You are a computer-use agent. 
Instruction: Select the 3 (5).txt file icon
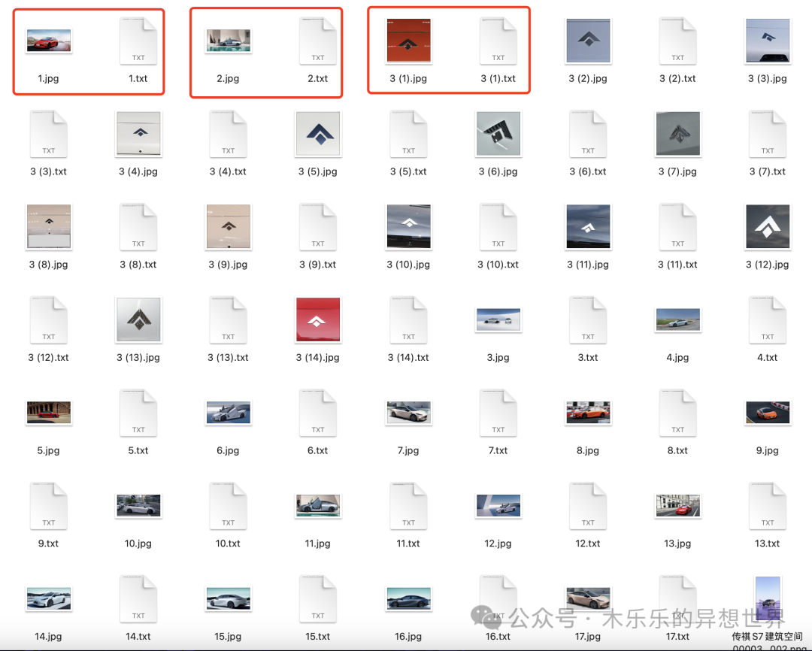point(408,134)
